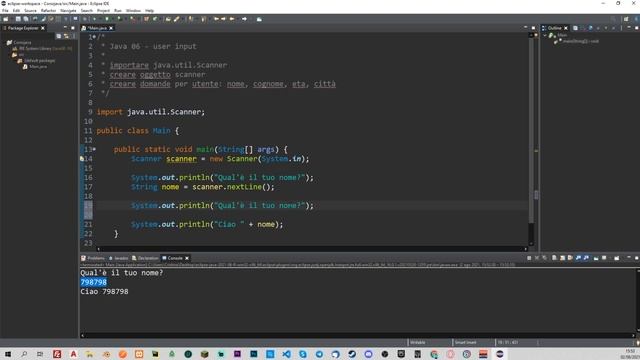Collapse the comment block at line 1
Image resolution: width=640 pixels, height=360 pixels.
pyautogui.click(x=94, y=37)
